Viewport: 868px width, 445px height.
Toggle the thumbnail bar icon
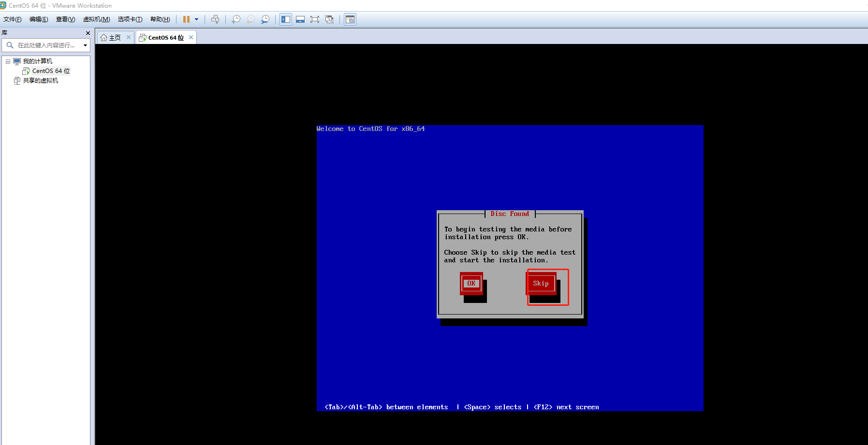[300, 19]
